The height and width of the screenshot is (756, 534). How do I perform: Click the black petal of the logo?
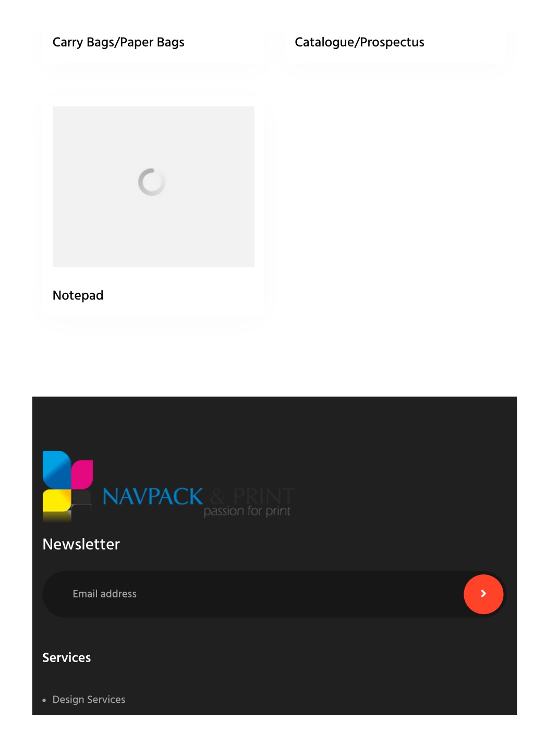[81, 501]
